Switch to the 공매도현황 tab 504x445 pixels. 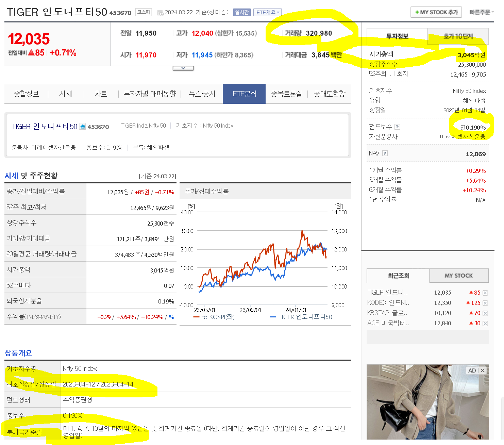point(330,94)
